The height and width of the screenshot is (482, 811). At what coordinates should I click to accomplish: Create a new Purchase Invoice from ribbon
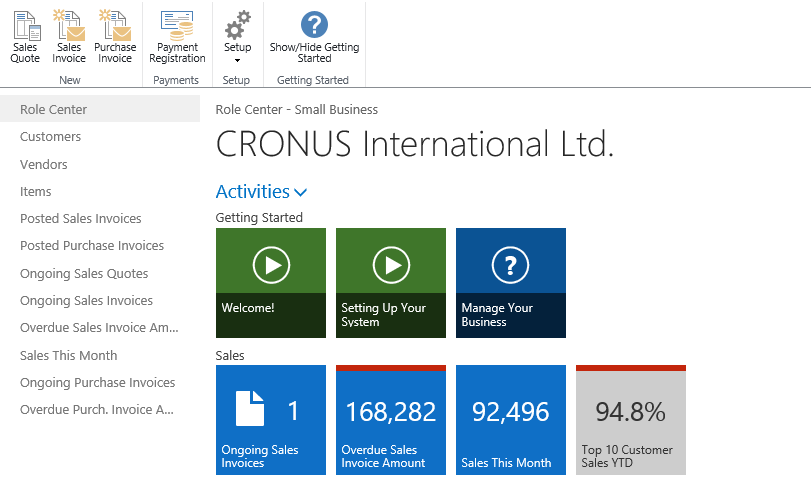pyautogui.click(x=115, y=37)
